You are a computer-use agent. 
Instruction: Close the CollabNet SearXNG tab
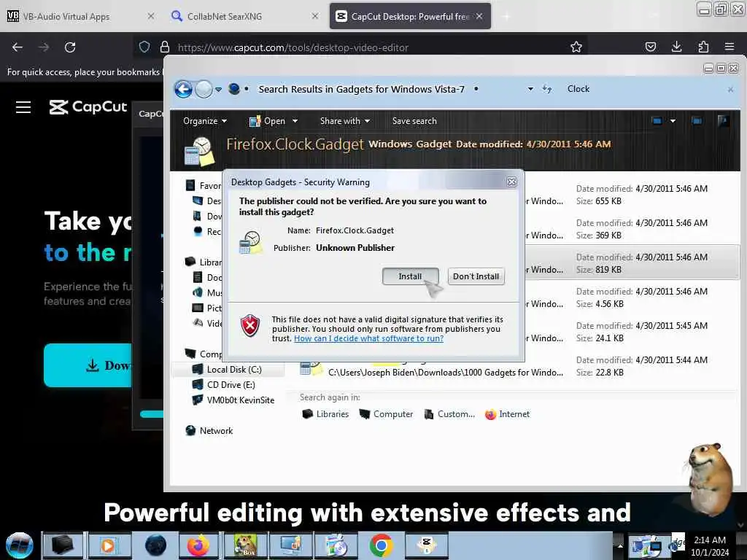pos(315,16)
